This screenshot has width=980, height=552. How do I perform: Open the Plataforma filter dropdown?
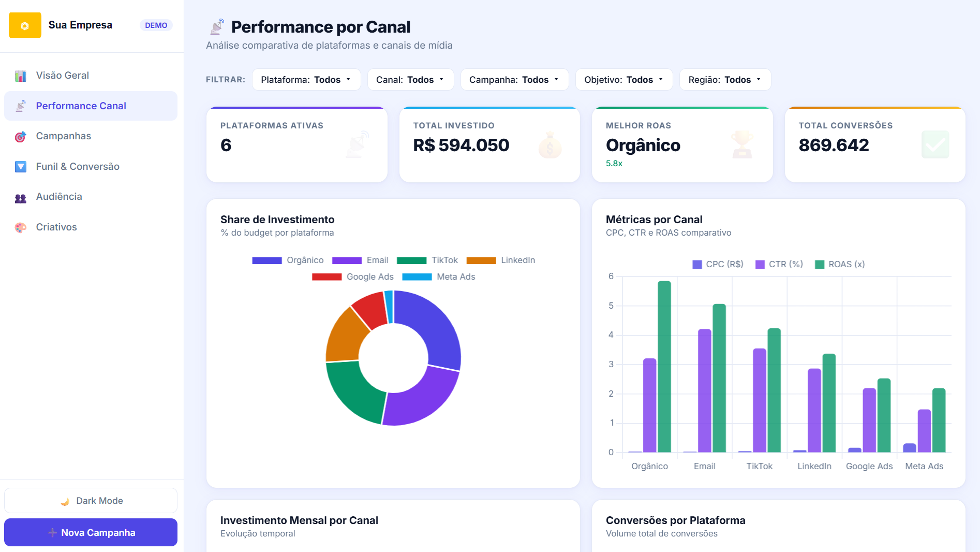pos(306,80)
